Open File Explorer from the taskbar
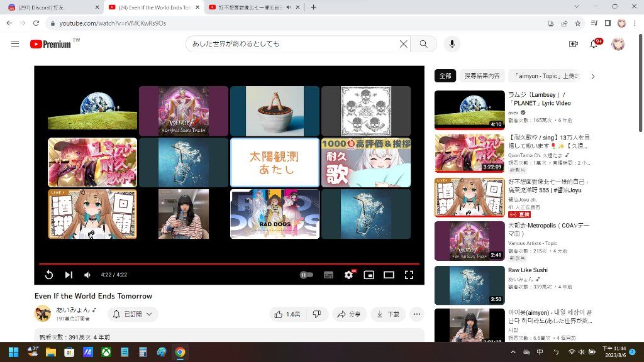Screen dimensions: 644x362 click(x=50, y=352)
